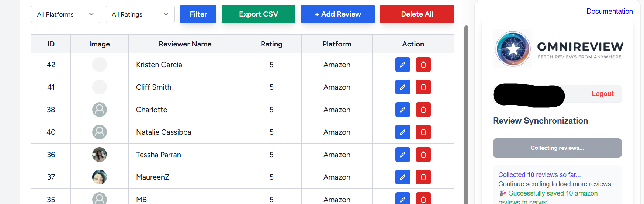
Task: Expand the All Ratings dropdown
Action: click(140, 14)
